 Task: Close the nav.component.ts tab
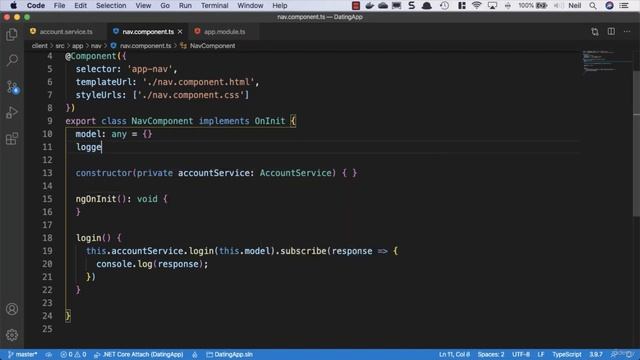[x=180, y=31]
